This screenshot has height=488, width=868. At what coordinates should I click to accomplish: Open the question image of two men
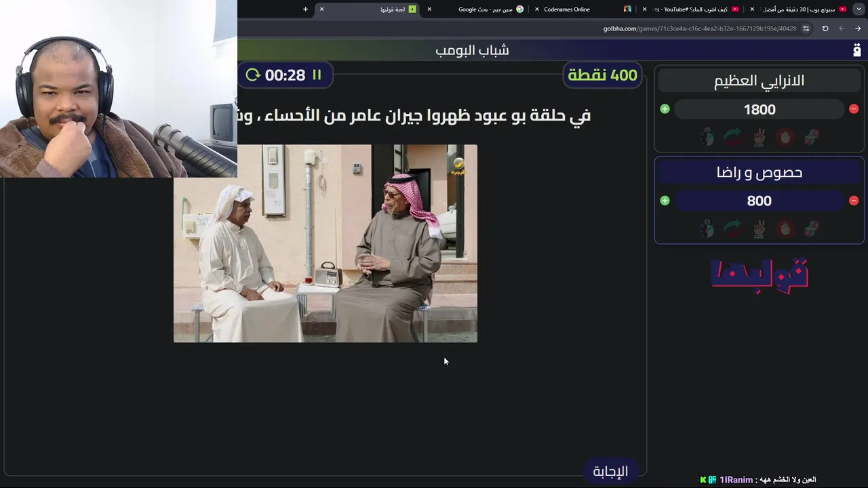tap(325, 243)
